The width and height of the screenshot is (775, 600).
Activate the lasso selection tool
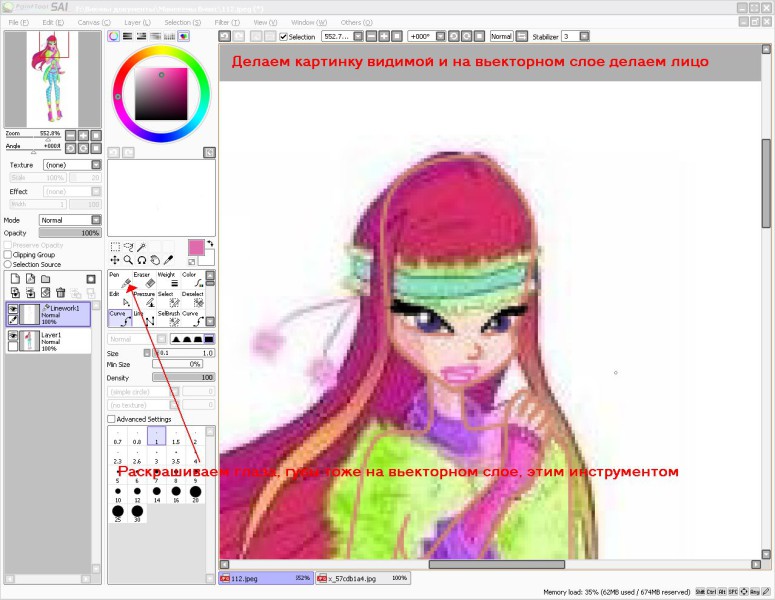click(x=129, y=247)
